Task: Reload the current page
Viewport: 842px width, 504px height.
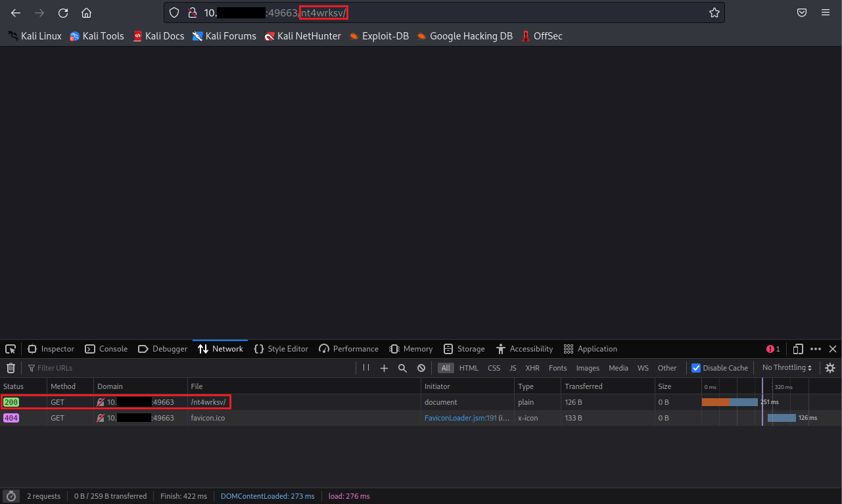Action: [63, 12]
